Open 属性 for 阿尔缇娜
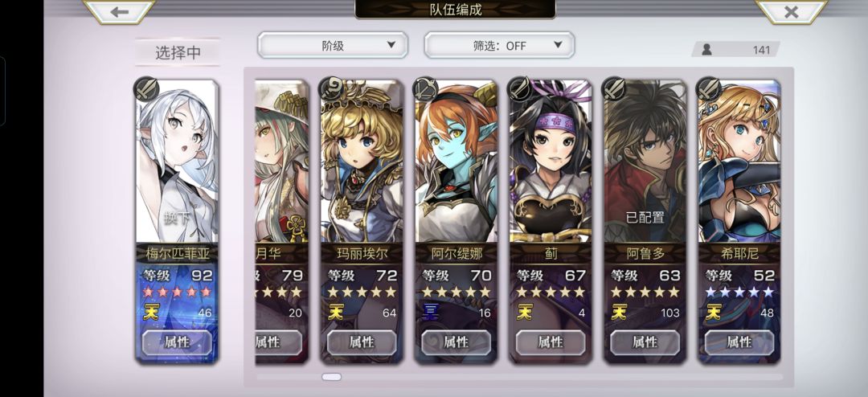 click(457, 342)
